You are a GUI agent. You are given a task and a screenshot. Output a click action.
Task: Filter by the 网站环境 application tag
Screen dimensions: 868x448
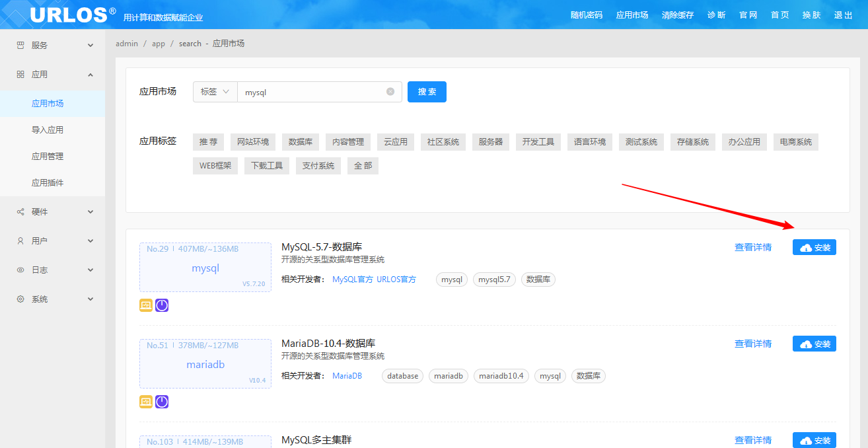pos(253,142)
